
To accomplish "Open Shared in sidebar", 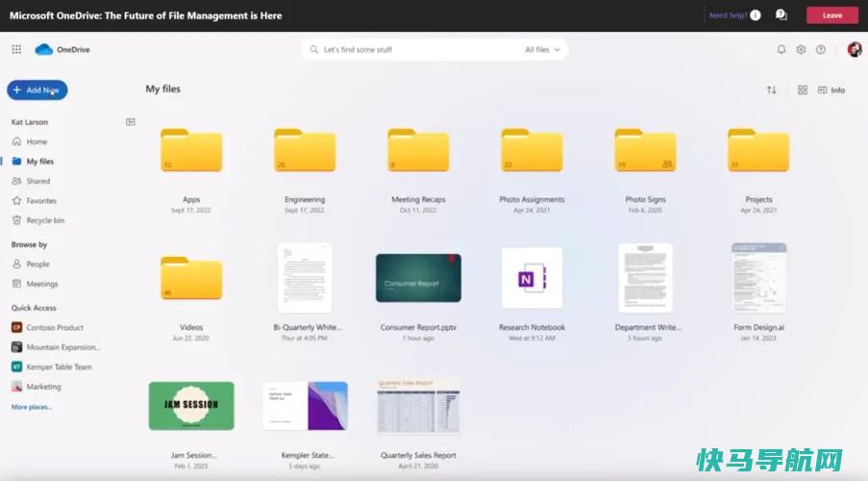I will 31,181.
